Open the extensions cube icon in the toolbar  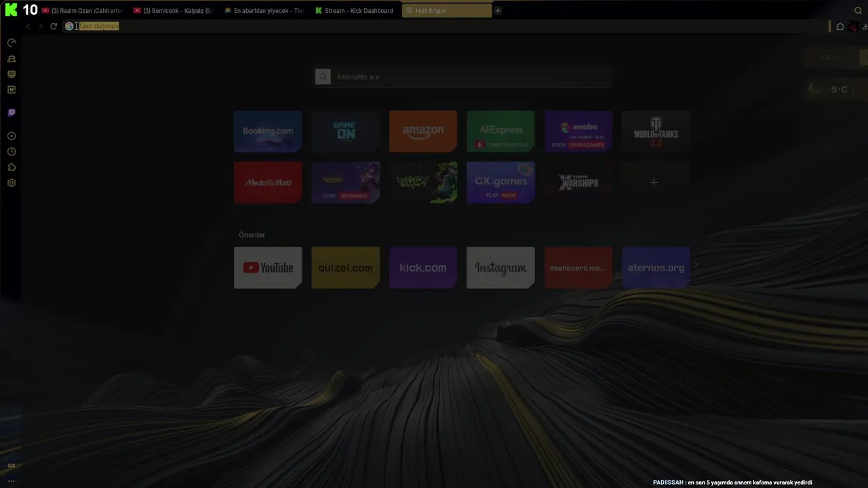click(840, 26)
